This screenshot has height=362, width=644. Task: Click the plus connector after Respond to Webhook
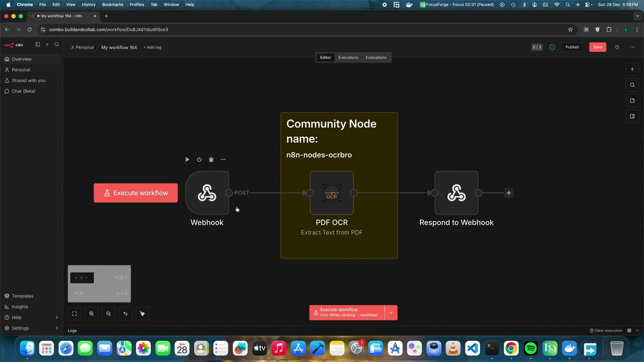pos(509,193)
